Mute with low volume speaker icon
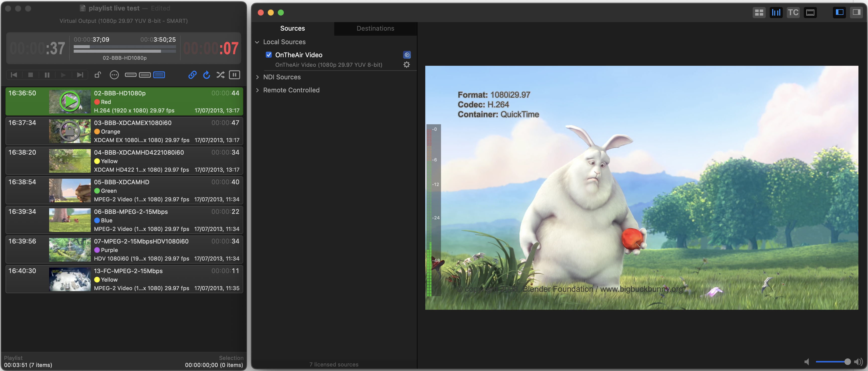This screenshot has width=868, height=371. point(807,361)
